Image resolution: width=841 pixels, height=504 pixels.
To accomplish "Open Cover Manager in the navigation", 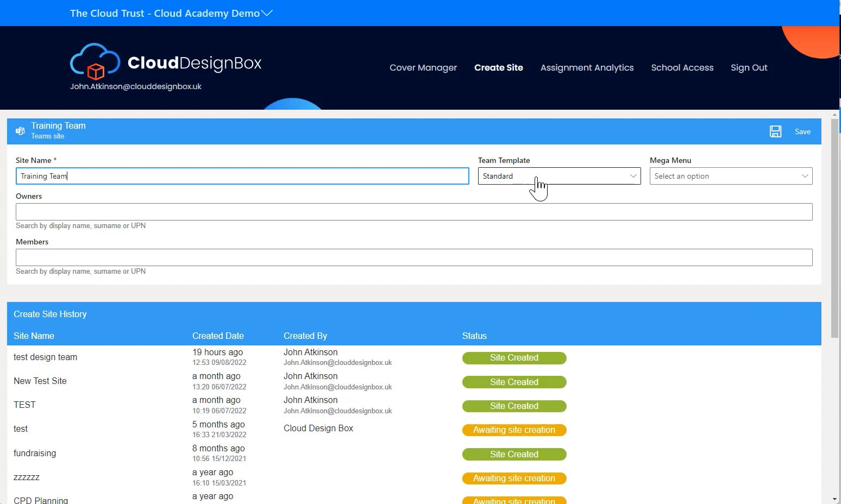I will coord(423,67).
